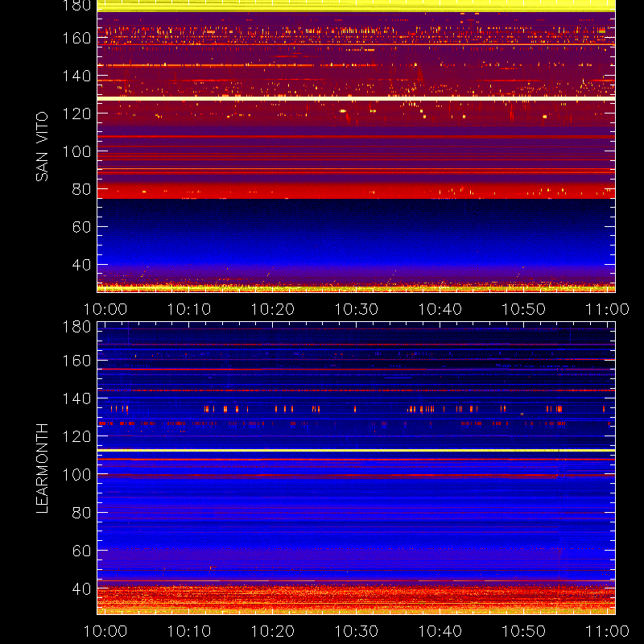Select the 160 tick label on San Vito axis
The image size is (644, 644).
click(76, 38)
